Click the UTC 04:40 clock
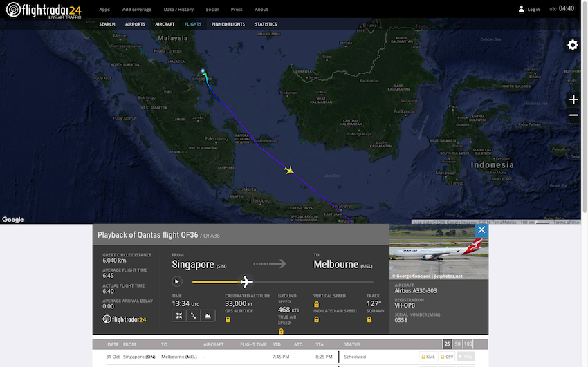Screen dimensions: 588x367 (x=562, y=8)
